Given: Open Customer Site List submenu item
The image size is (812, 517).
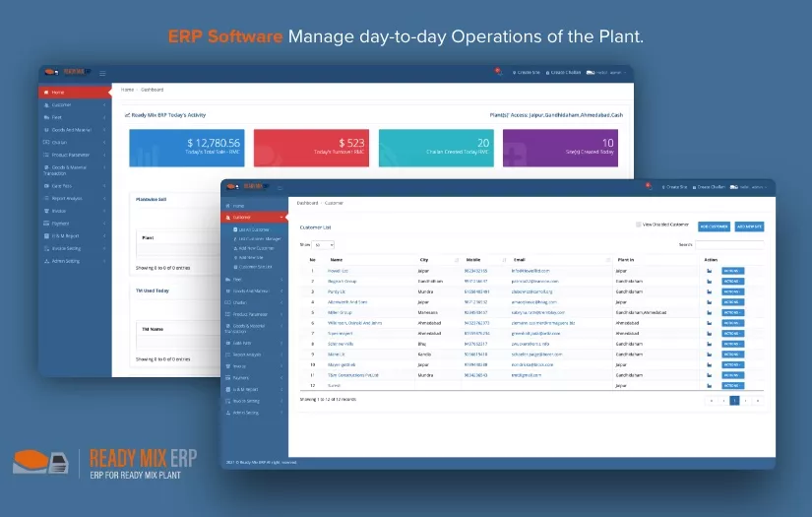Looking at the screenshot, I should (253, 267).
